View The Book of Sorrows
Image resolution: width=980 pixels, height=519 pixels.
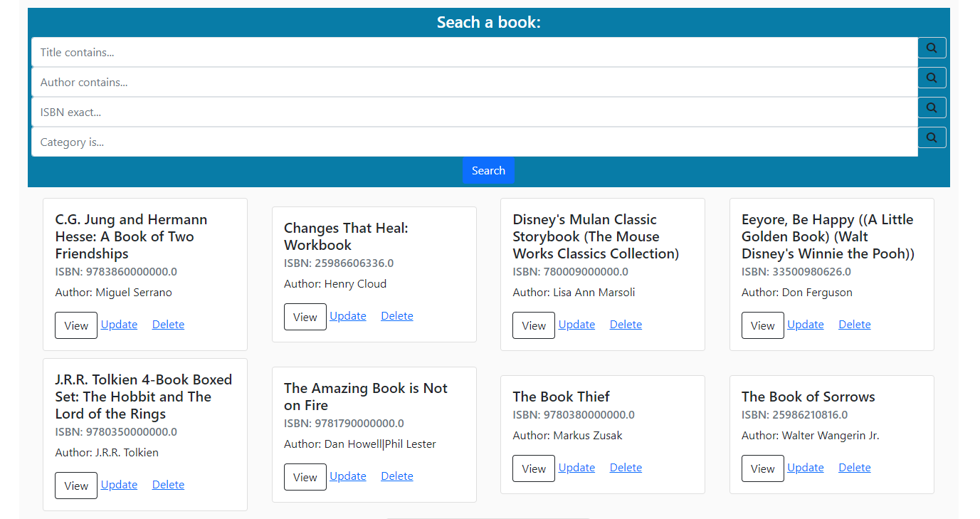762,468
